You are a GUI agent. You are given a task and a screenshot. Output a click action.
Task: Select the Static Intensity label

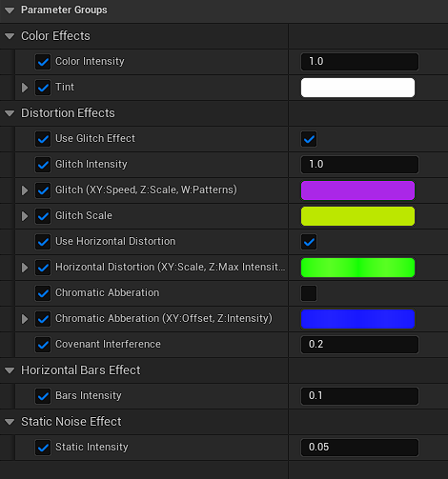click(x=92, y=447)
